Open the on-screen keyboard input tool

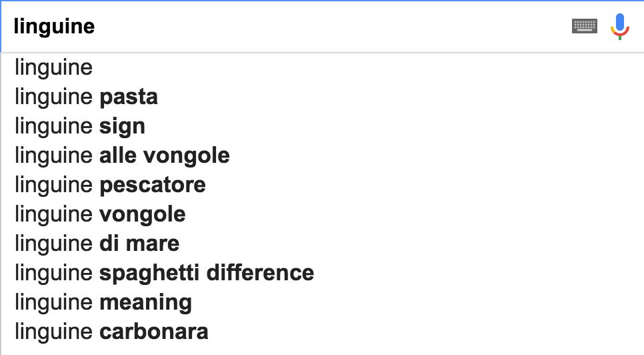584,26
